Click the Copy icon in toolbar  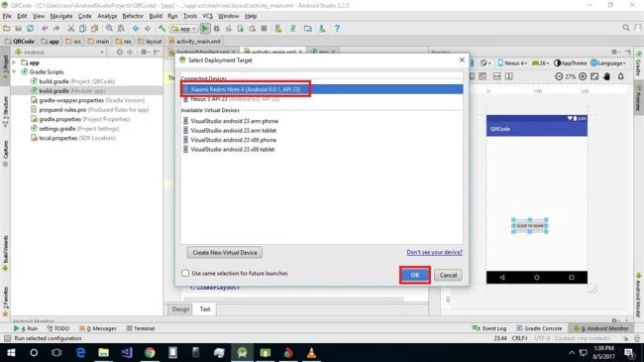(82, 29)
